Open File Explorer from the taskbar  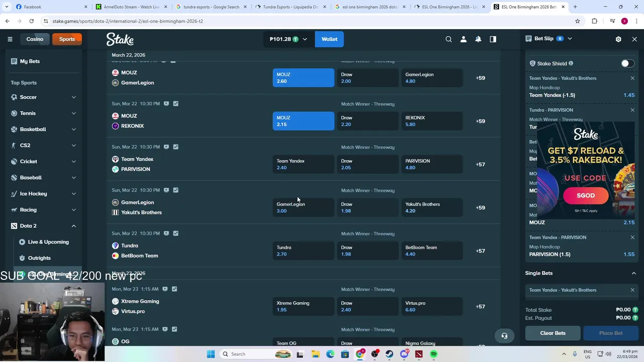[315, 354]
